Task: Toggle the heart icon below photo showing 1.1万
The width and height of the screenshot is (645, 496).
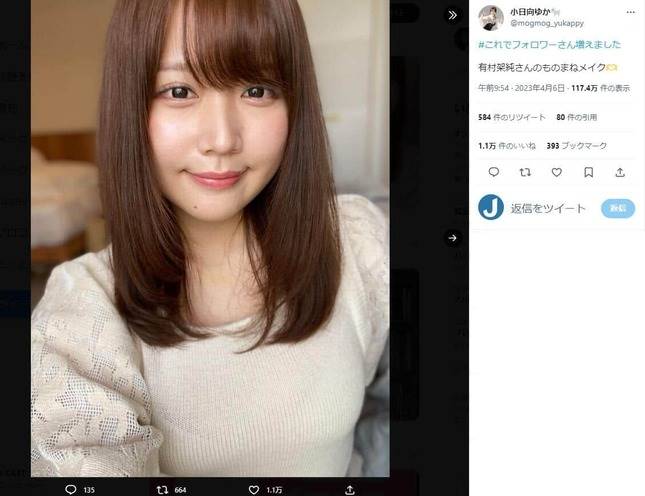Action: tap(254, 490)
